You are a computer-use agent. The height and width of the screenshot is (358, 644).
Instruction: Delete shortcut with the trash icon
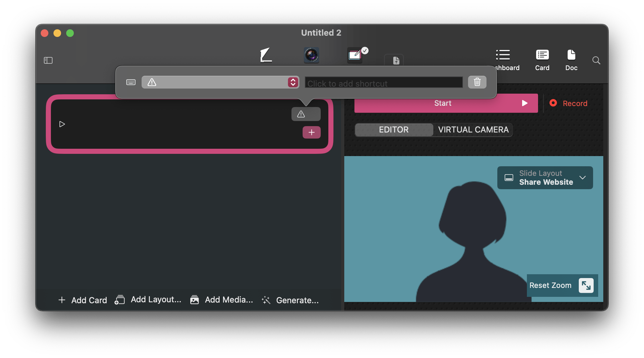[x=477, y=82]
